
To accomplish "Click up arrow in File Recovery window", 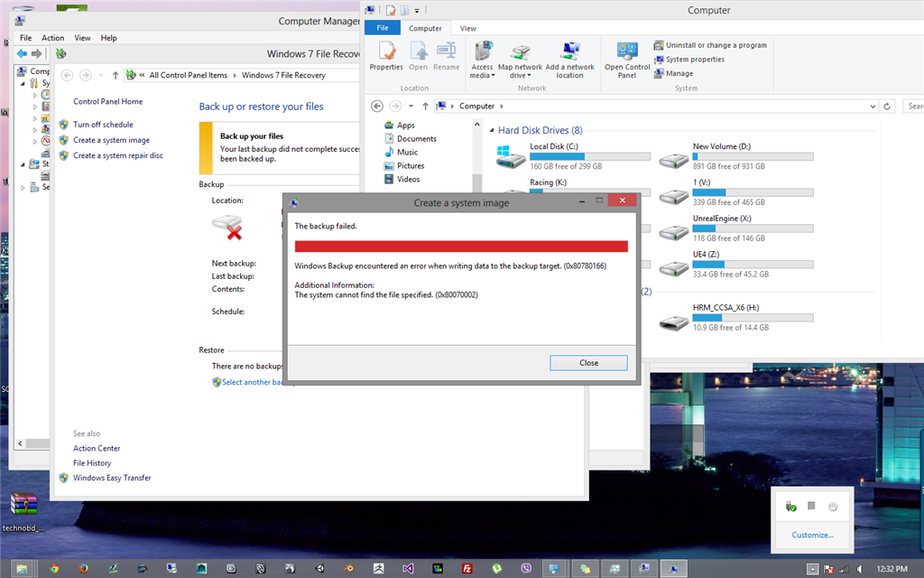I will pos(115,75).
